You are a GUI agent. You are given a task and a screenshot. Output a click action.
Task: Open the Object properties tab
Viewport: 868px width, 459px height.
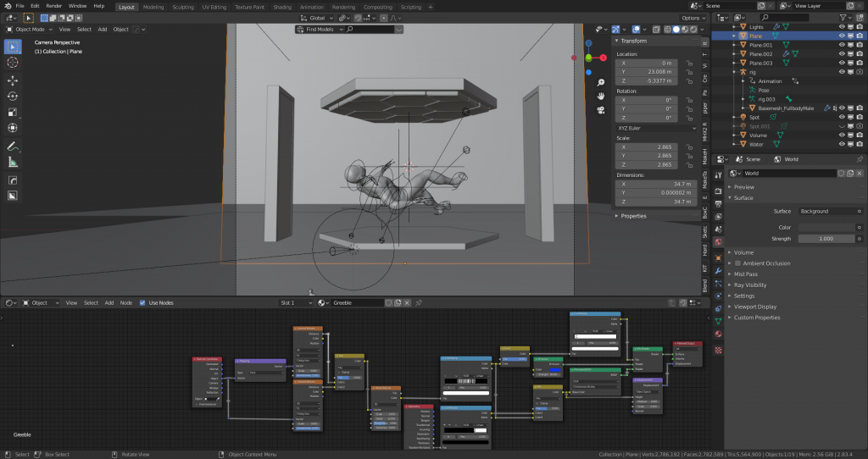coord(719,258)
